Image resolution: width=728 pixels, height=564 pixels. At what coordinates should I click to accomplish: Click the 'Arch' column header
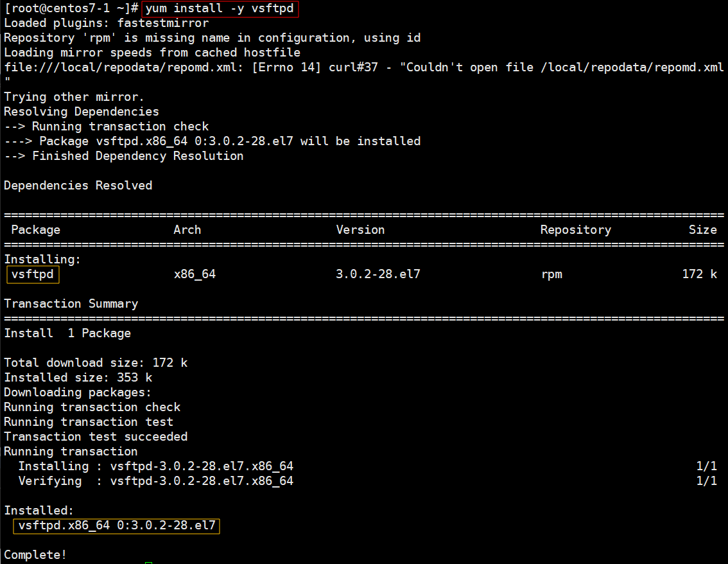coord(187,230)
